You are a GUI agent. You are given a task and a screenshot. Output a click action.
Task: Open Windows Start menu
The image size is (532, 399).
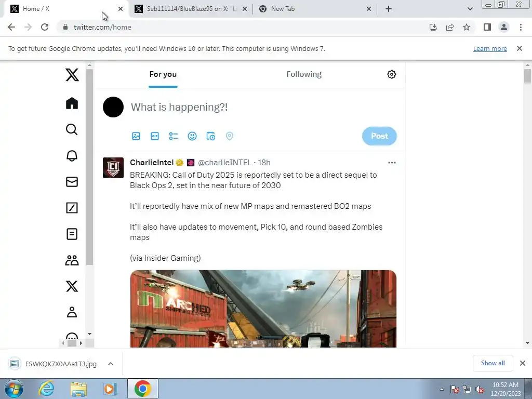point(14,389)
